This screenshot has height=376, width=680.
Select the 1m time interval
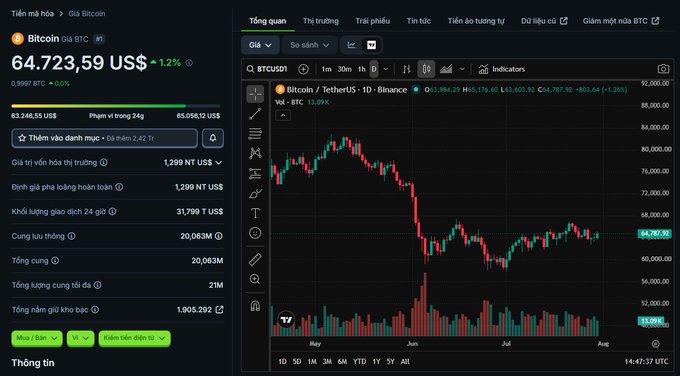coord(326,69)
